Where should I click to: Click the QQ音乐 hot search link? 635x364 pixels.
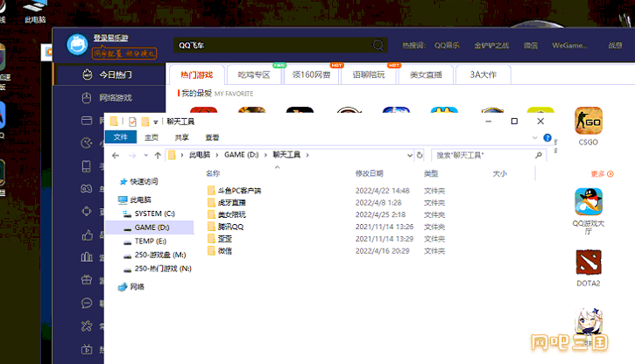[x=447, y=45]
